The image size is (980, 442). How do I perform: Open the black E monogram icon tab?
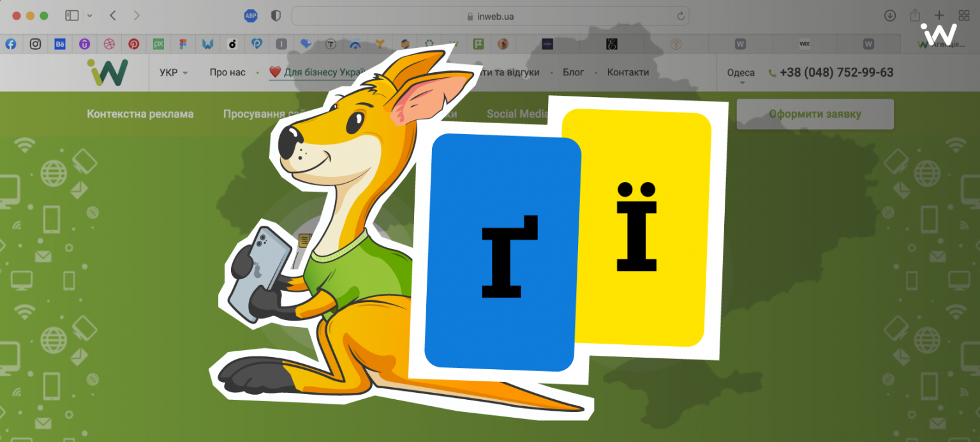click(611, 44)
